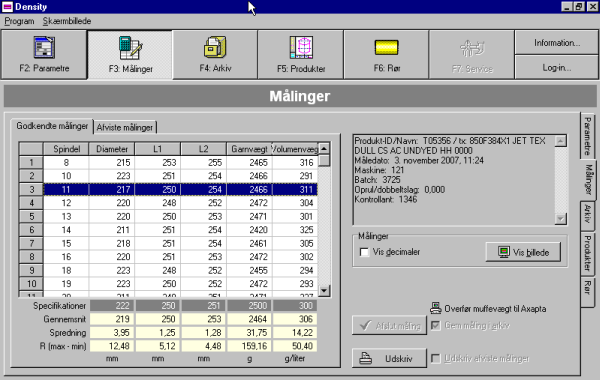This screenshot has height=380, width=600.
Task: Click Spindel cell 18 in row 9
Action: tap(66, 271)
